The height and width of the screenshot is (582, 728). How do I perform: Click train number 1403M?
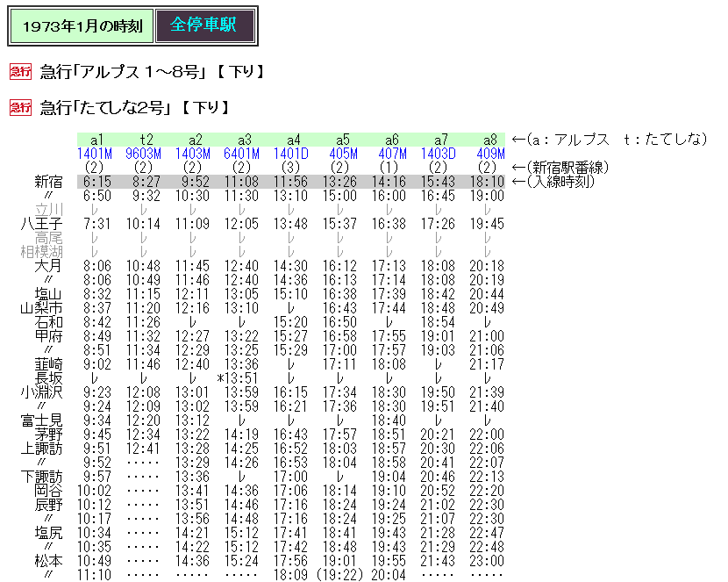coord(193,154)
